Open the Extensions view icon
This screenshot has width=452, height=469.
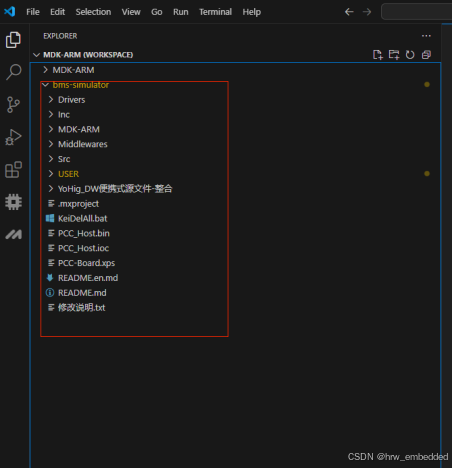[x=13, y=170]
